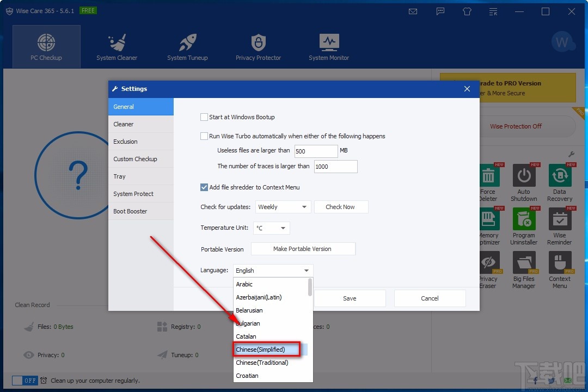The width and height of the screenshot is (588, 392).
Task: Launch Big Files Manager tool
Action: pyautogui.click(x=524, y=269)
